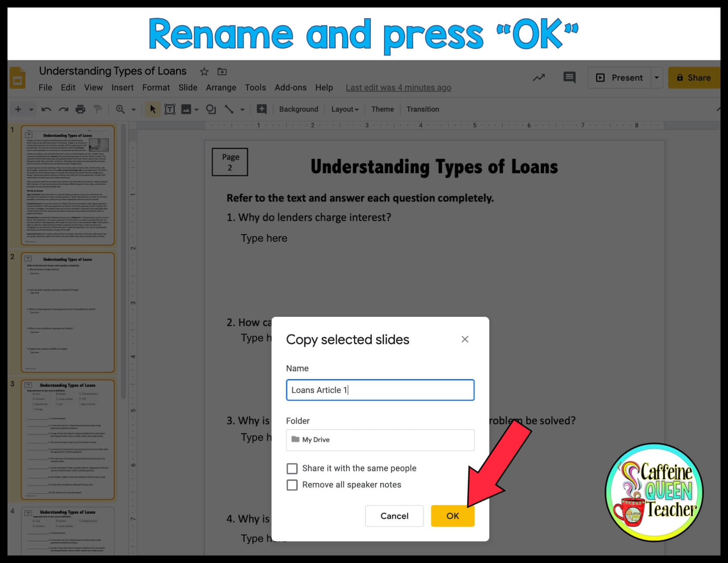Open the Present options dropdown arrow
The height and width of the screenshot is (563, 728).
coord(656,78)
